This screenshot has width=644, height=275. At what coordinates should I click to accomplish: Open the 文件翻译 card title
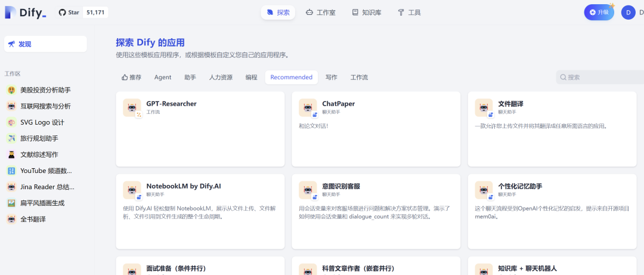point(510,104)
